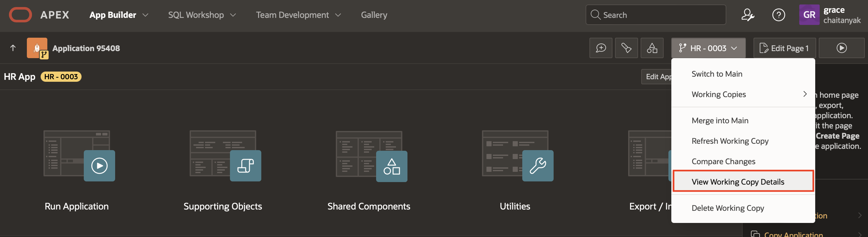Open the Feedback comment icon

[x=600, y=48]
